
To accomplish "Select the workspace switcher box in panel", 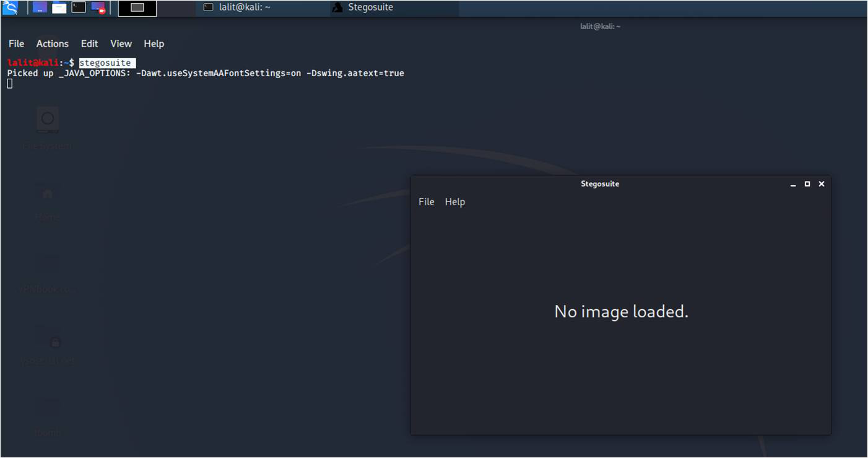I will pos(137,8).
